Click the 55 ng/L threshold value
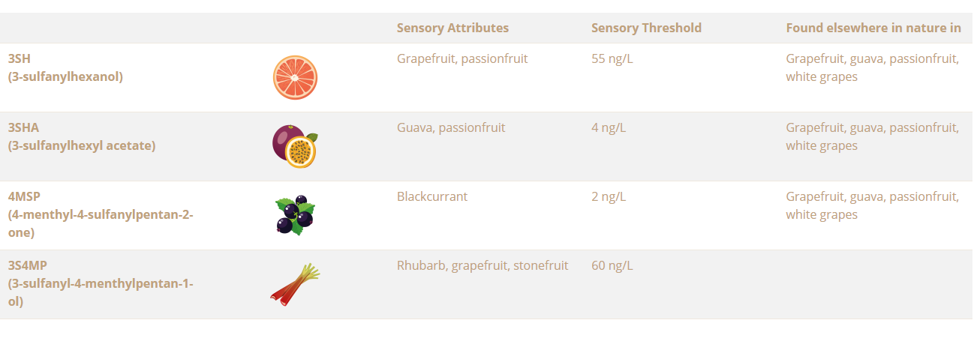 (612, 58)
